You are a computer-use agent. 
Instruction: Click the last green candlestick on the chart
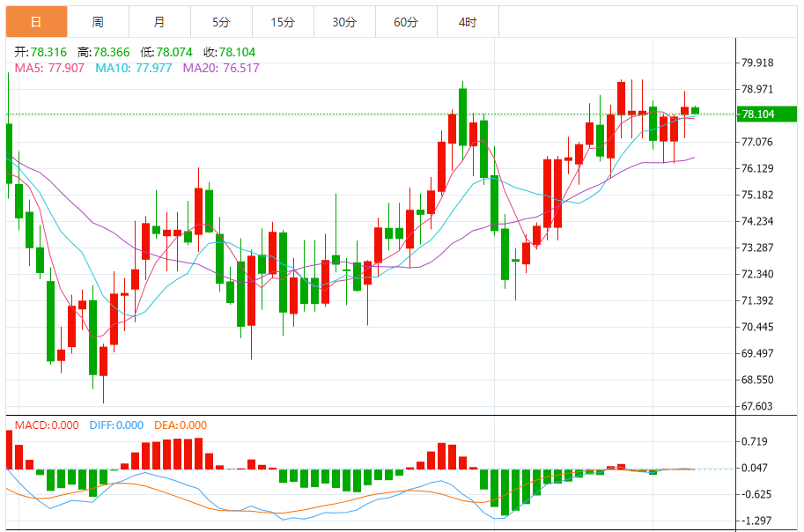(695, 110)
